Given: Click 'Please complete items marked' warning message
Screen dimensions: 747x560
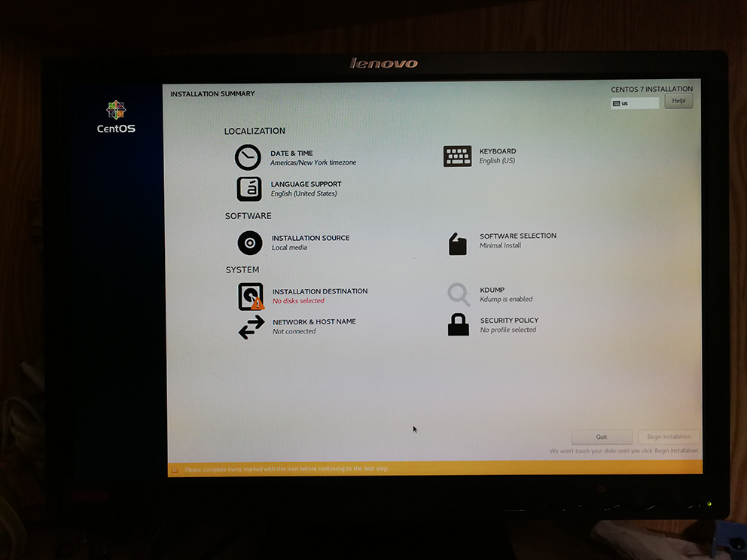Looking at the screenshot, I should tap(286, 469).
